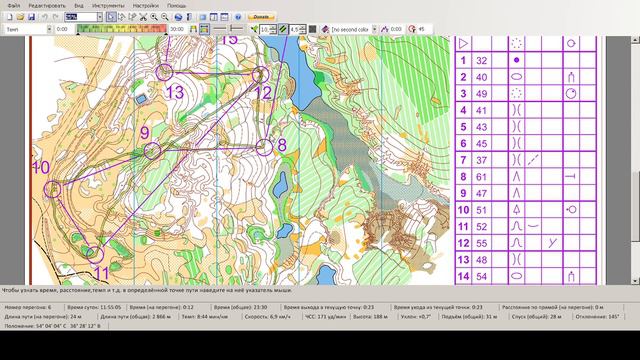Click the green-to-red pace gradient slider
Image resolution: width=640 pixels, height=360 pixels.
click(122, 29)
